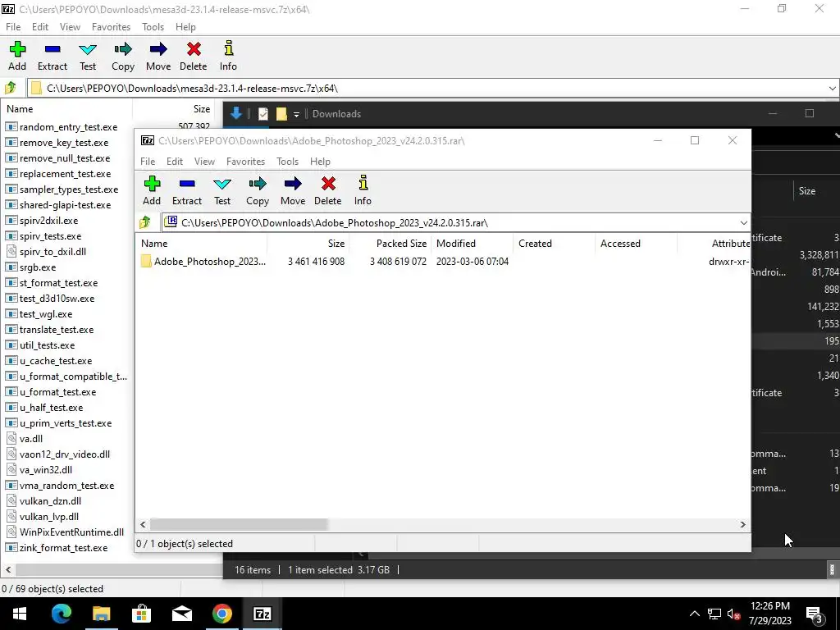This screenshot has height=630, width=840.
Task: Click the muted volume tray icon
Action: pos(734,614)
